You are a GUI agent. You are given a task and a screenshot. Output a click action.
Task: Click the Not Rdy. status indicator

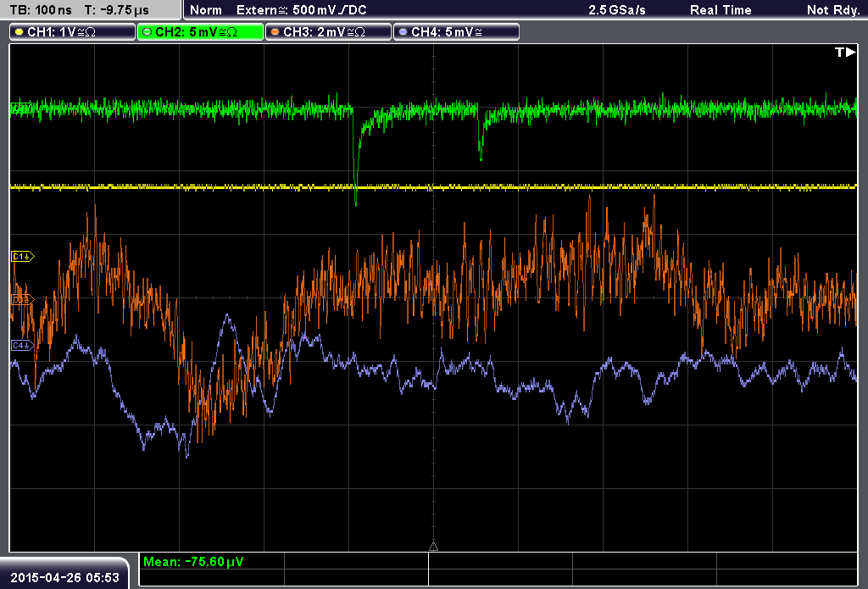(833, 10)
